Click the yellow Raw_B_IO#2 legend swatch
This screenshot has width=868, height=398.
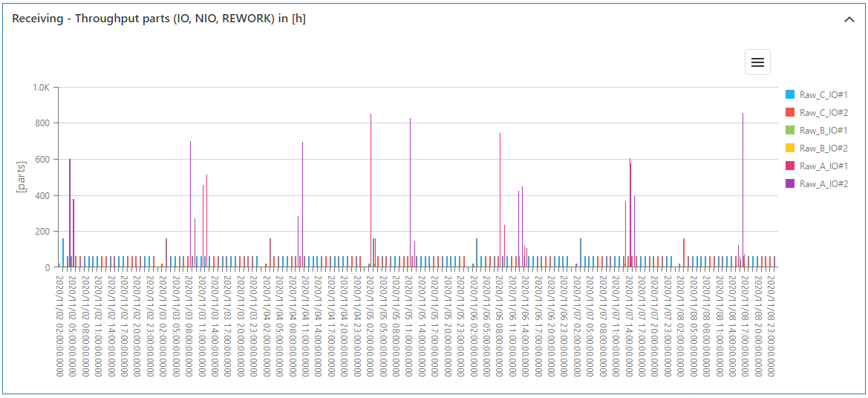pyautogui.click(x=790, y=149)
